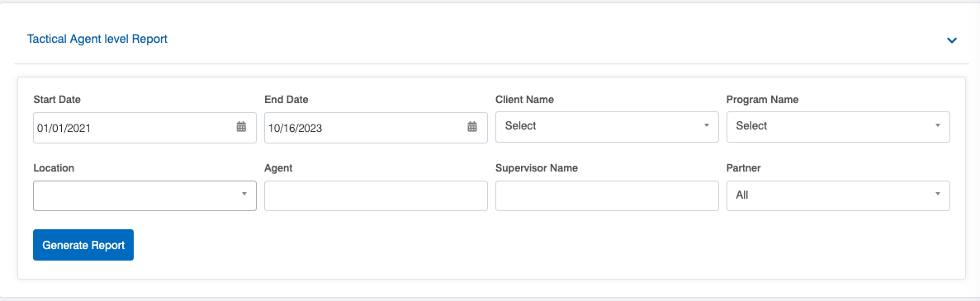
Task: Click the Partner field label
Action: click(744, 168)
